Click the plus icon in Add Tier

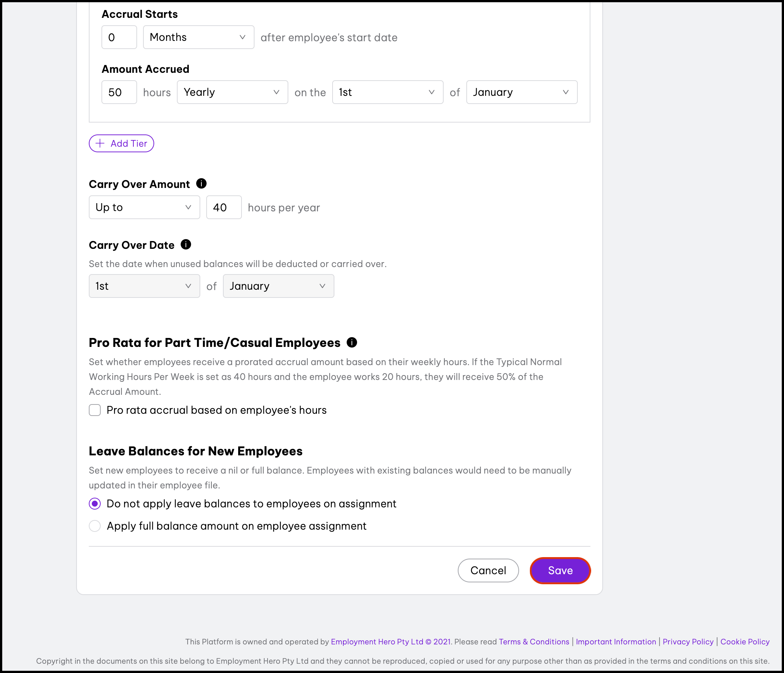pyautogui.click(x=100, y=143)
